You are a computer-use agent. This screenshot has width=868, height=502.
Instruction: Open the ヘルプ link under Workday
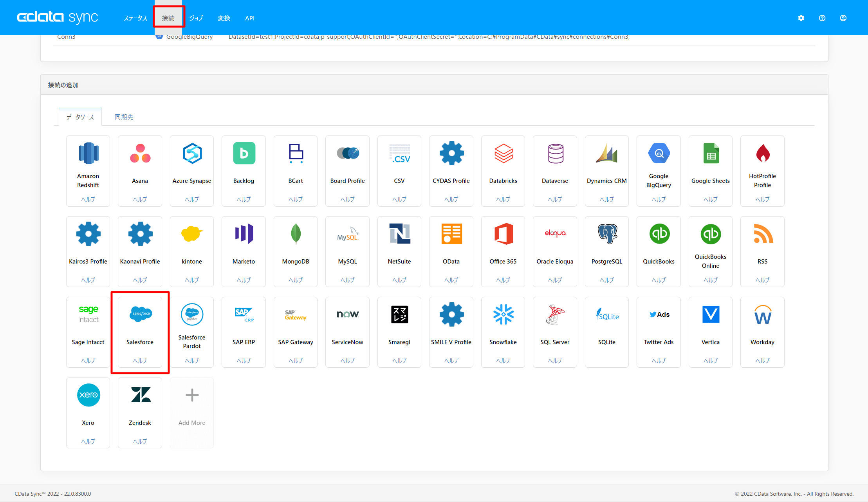coord(762,361)
